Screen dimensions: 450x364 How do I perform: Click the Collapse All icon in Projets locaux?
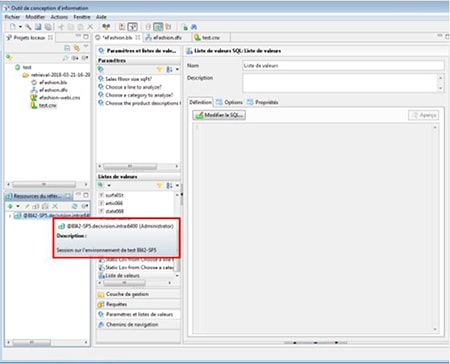(67, 48)
